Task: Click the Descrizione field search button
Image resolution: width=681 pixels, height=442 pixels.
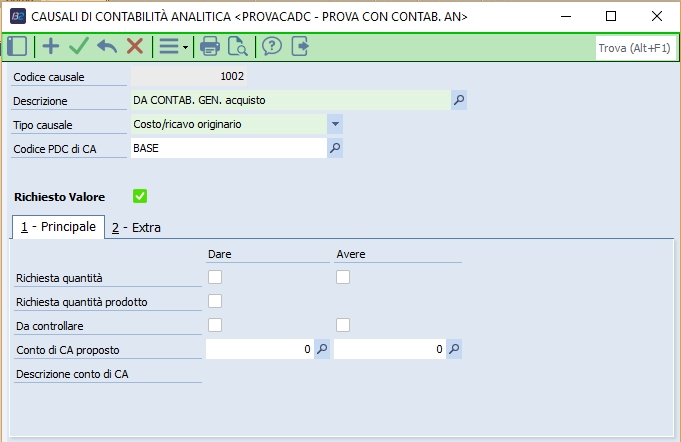Action: click(459, 100)
